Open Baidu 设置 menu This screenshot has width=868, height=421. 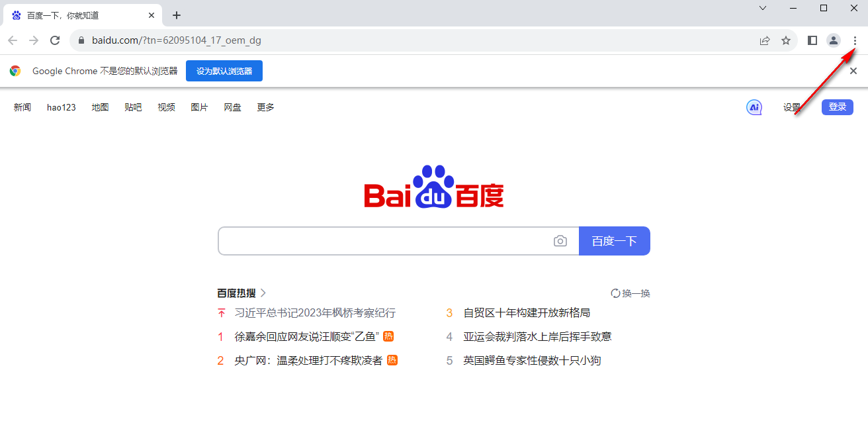click(x=792, y=107)
